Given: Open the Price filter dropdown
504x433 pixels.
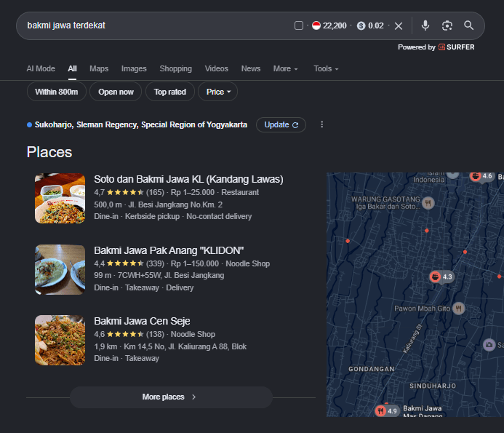Looking at the screenshot, I should (218, 92).
